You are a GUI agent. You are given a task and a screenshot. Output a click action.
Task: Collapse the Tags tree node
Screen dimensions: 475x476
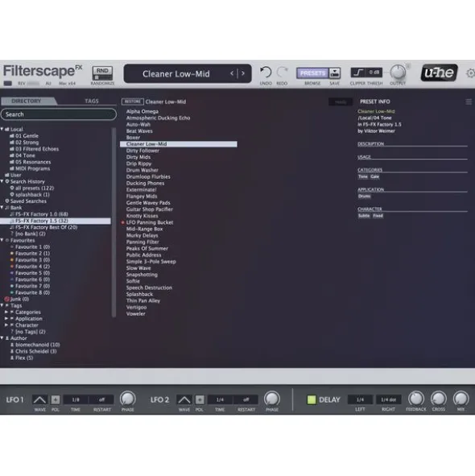pos(2,305)
